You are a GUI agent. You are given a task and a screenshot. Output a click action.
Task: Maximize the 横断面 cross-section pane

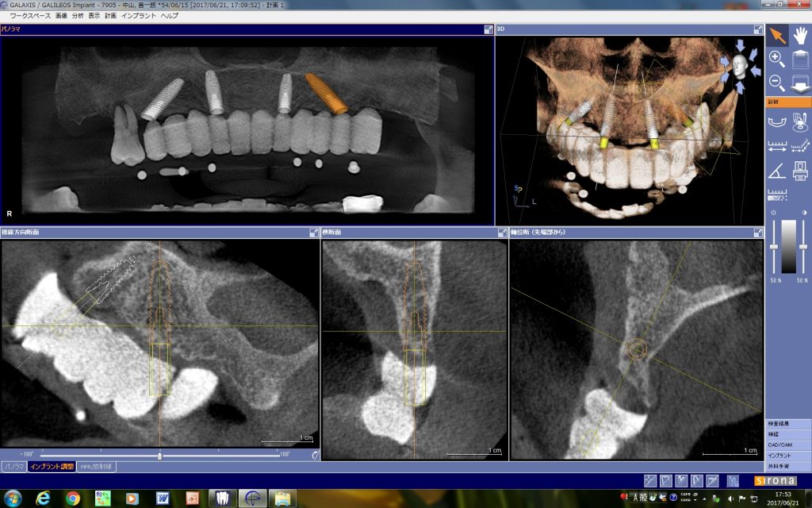click(x=502, y=233)
